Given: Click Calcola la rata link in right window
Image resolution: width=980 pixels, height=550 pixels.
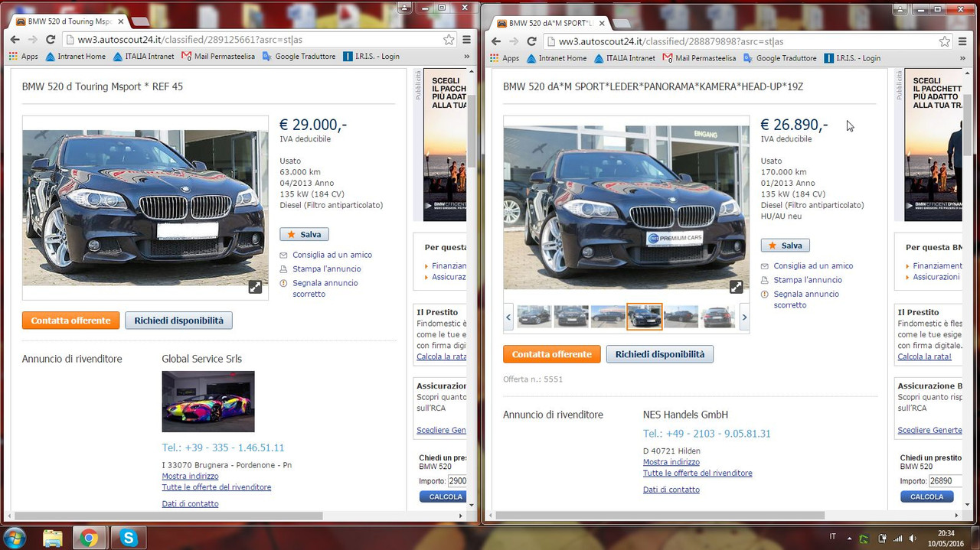Looking at the screenshot, I should pyautogui.click(x=925, y=357).
